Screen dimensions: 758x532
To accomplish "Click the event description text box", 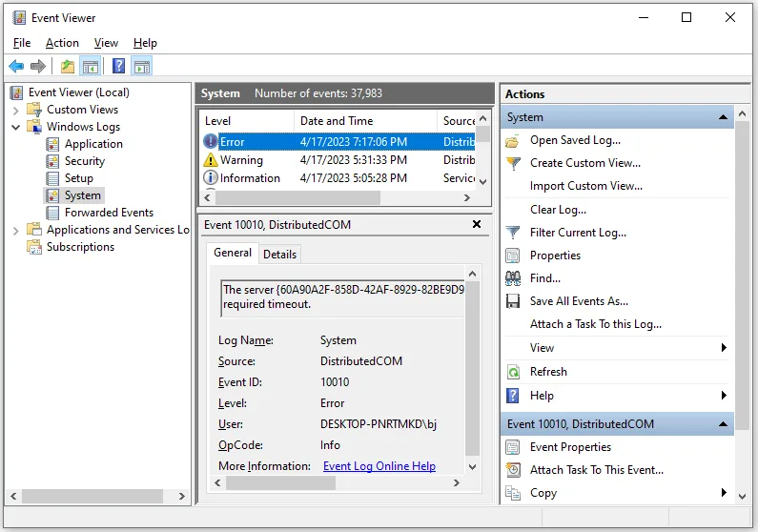I will [x=342, y=297].
